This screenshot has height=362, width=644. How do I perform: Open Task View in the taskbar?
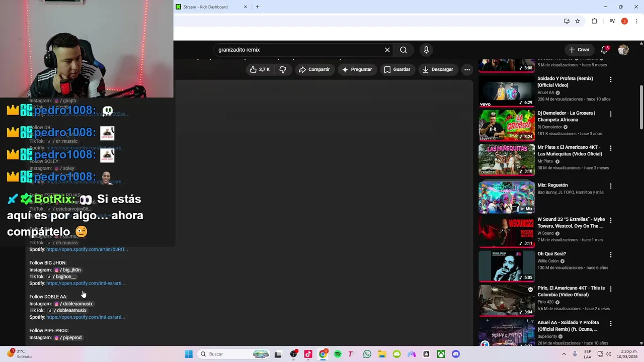pos(278,354)
